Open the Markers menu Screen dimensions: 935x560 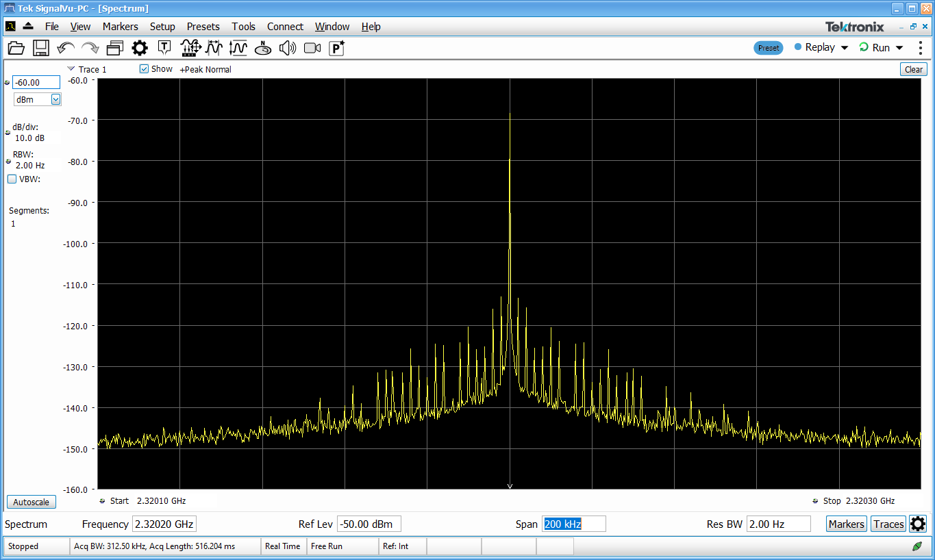120,27
